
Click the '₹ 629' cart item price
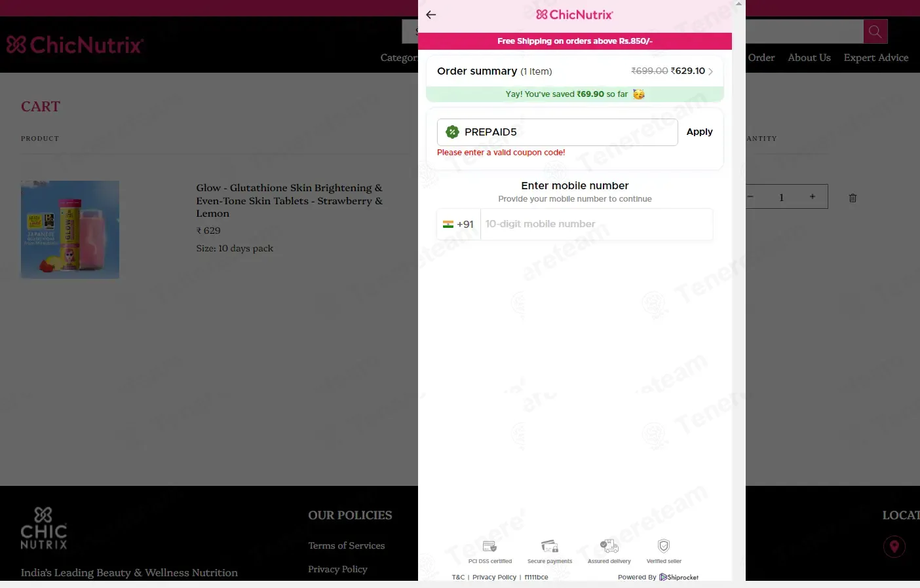208,230
